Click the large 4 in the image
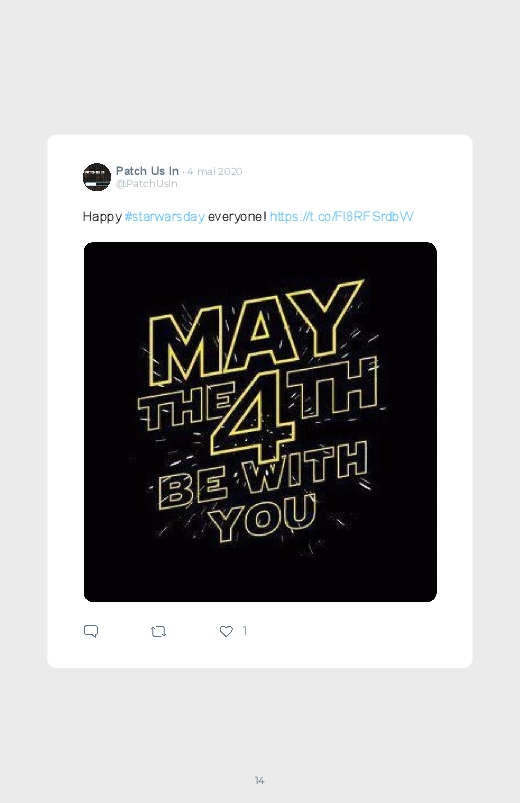Image resolution: width=520 pixels, height=803 pixels. [x=253, y=414]
